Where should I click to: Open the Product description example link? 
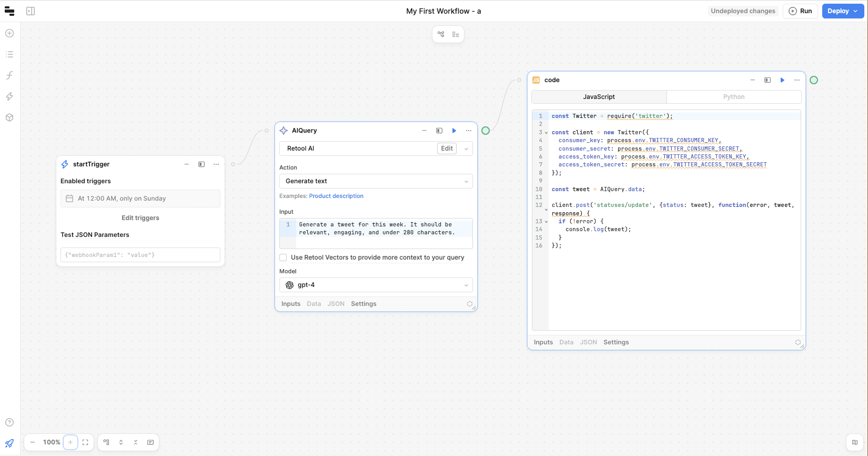[336, 196]
